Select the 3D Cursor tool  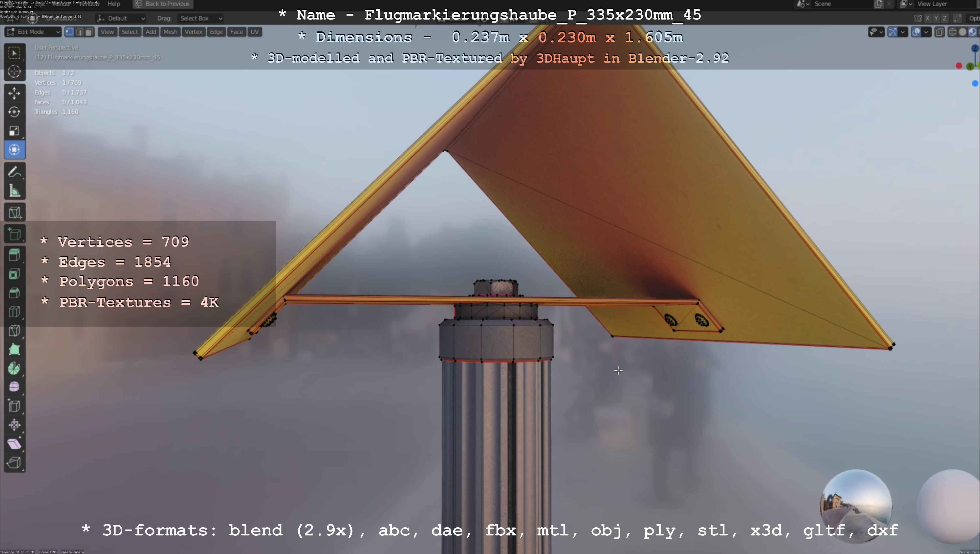tap(14, 71)
